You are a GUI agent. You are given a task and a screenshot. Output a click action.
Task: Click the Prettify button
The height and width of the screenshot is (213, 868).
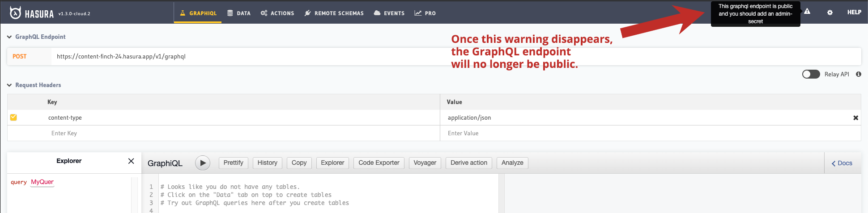click(x=234, y=163)
